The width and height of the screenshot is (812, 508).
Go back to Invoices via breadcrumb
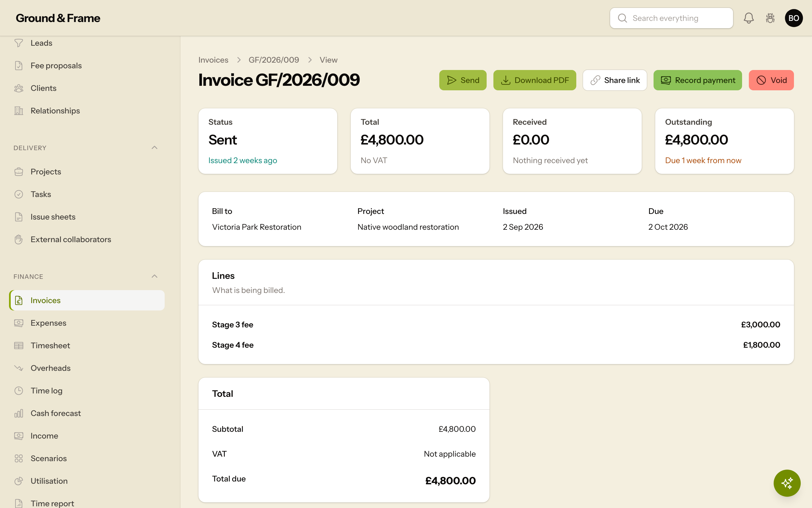tap(213, 60)
